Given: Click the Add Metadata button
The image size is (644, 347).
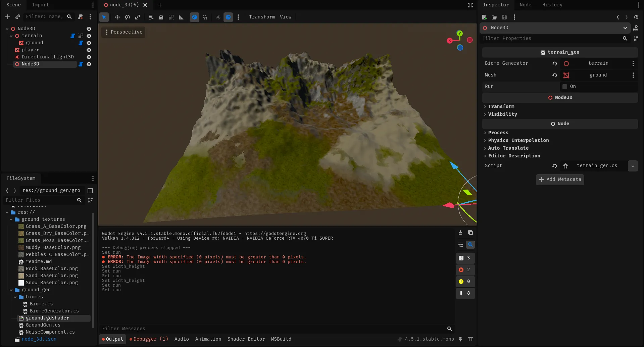Looking at the screenshot, I should 560,180.
